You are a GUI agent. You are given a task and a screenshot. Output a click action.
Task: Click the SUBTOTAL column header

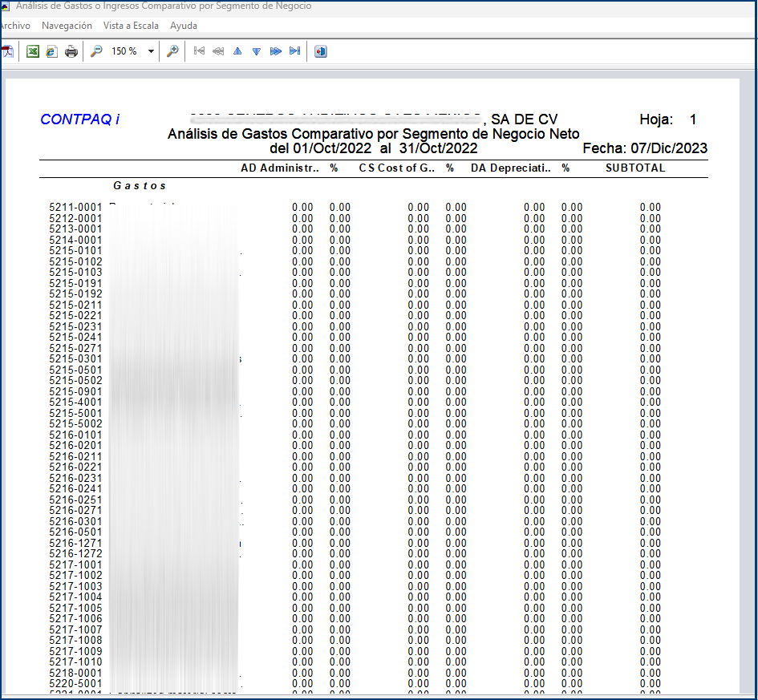point(635,168)
